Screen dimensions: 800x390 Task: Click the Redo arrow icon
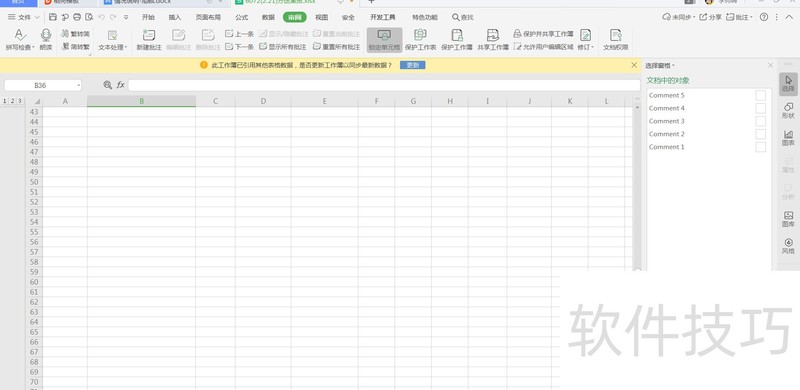pos(113,17)
